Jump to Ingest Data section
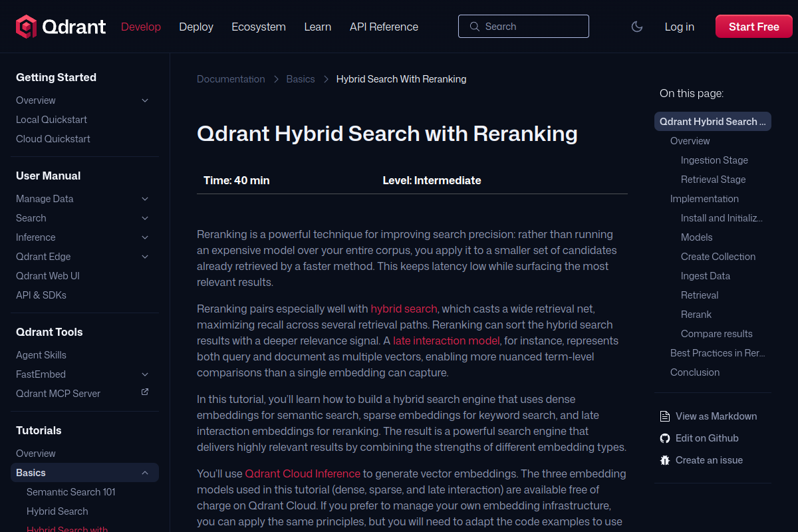798x532 pixels. point(706,276)
